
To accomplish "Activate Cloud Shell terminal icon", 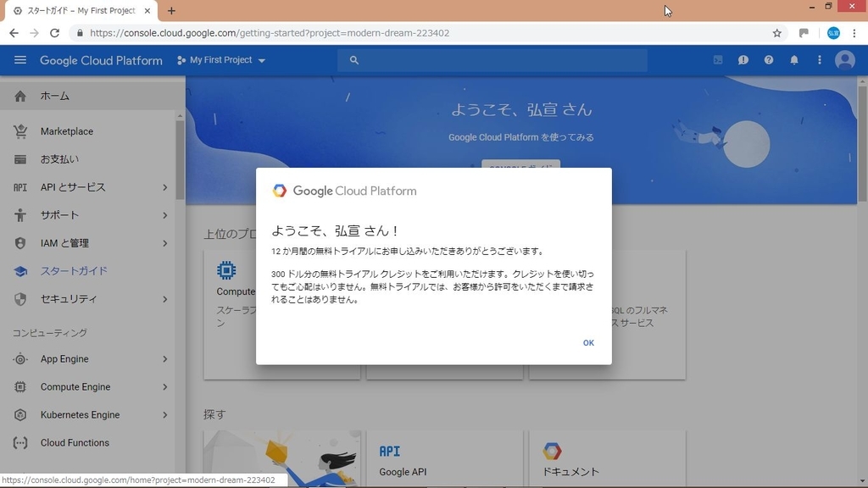I will 718,60.
